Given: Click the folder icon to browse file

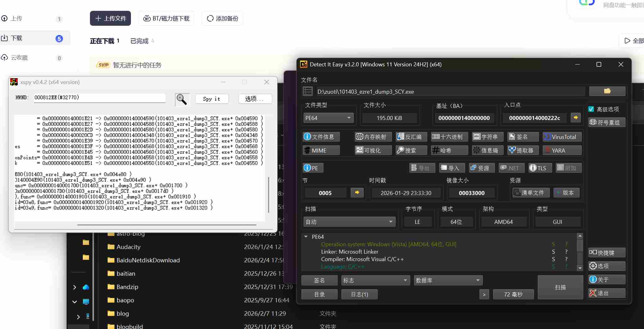Looking at the screenshot, I should pyautogui.click(x=607, y=91).
